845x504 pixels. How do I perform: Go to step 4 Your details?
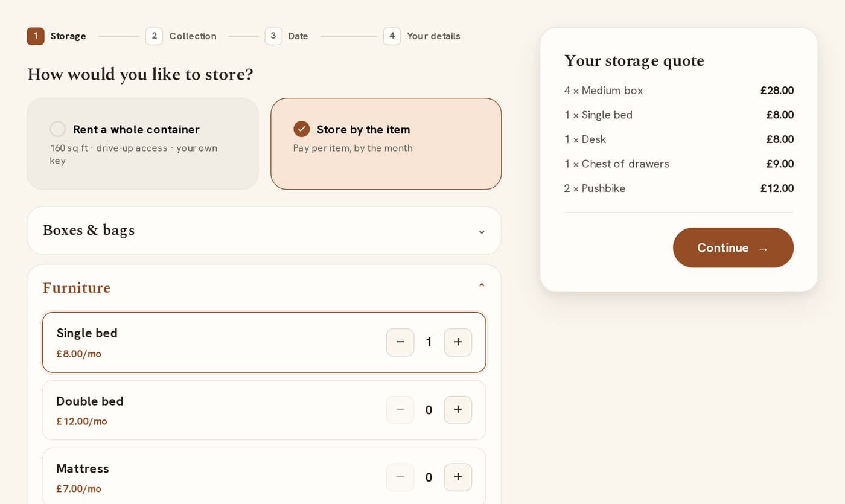click(x=422, y=36)
